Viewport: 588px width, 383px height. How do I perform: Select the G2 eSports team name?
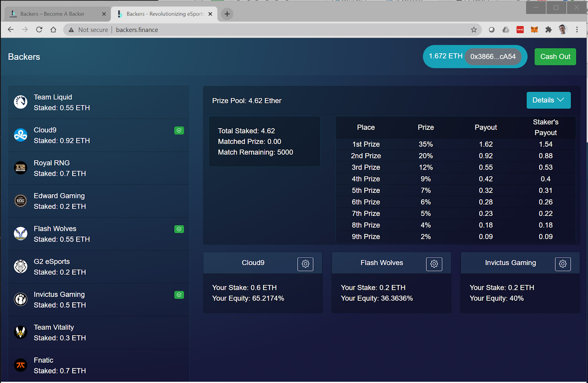[52, 261]
